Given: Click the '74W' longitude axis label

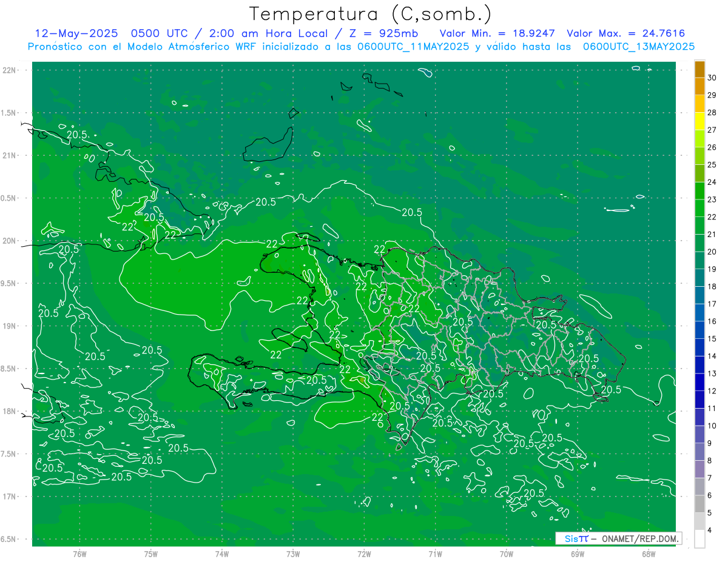Looking at the screenshot, I should [221, 554].
